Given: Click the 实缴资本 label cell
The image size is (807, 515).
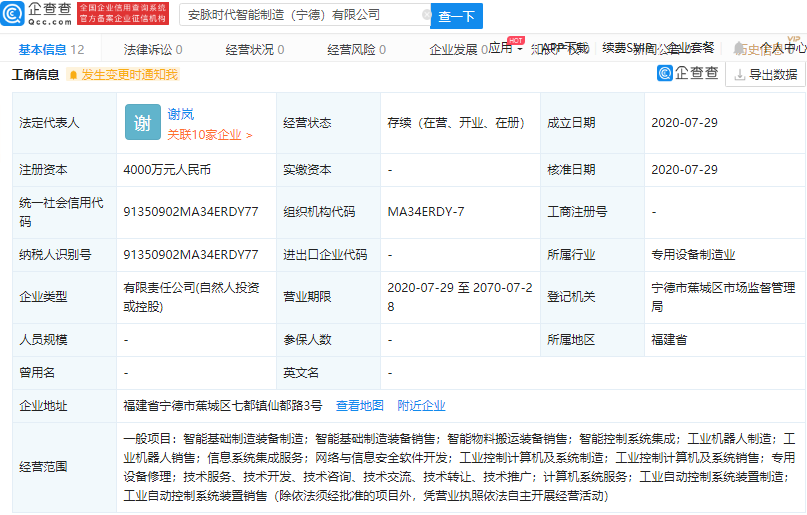Looking at the screenshot, I should coord(328,169).
